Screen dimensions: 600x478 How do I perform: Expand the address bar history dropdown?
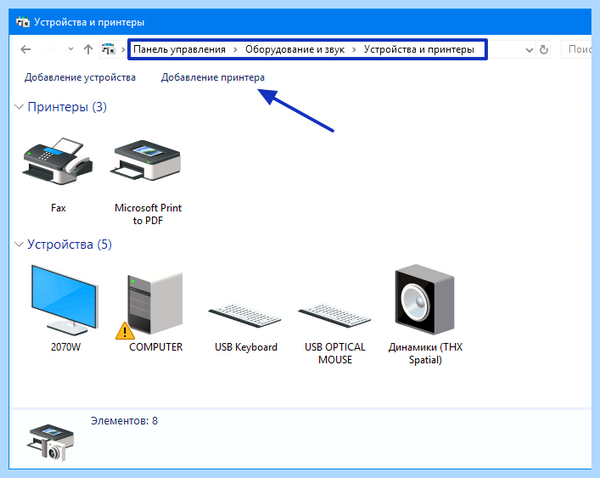pos(529,50)
